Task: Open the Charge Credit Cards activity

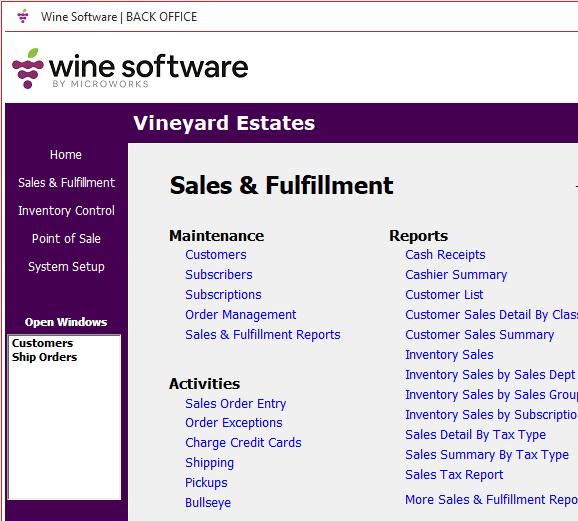Action: [243, 443]
